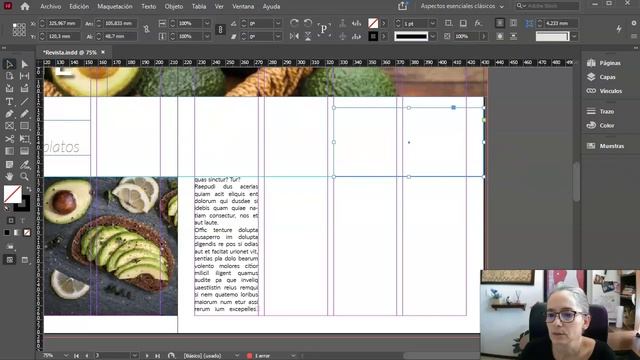This screenshot has width=640, height=360.
Task: Select the Content Collector tool
Action: [x=9, y=89]
